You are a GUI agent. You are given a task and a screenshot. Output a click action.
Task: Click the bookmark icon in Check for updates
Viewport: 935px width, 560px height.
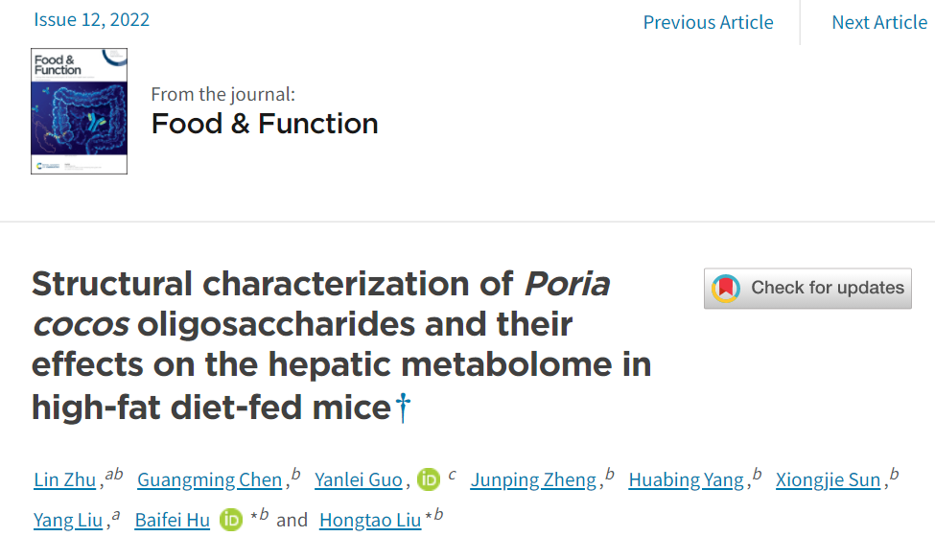(726, 288)
